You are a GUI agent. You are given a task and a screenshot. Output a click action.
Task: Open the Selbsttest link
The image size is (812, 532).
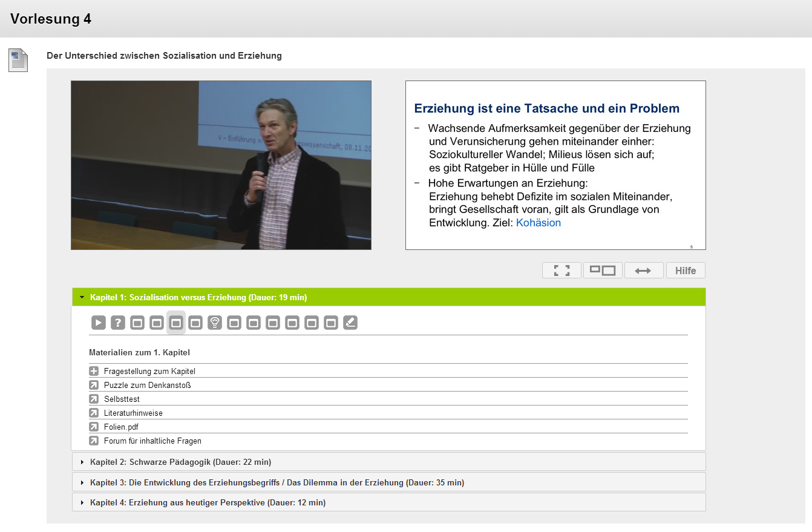(x=122, y=399)
